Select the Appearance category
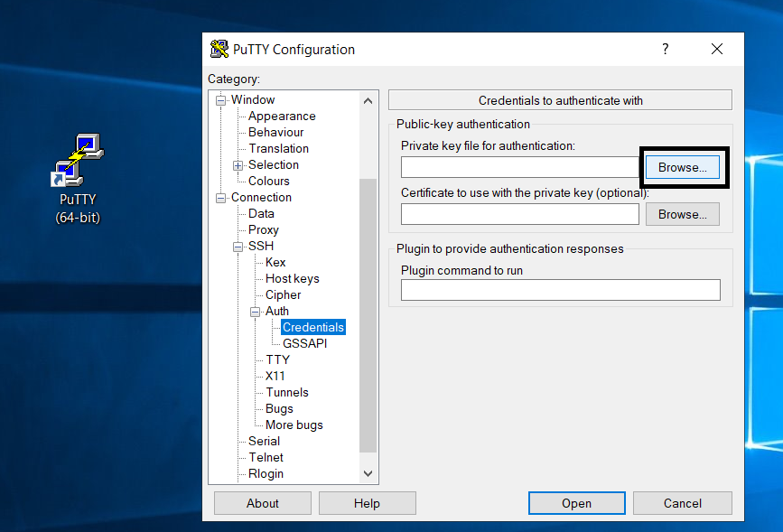This screenshot has width=783, height=532. (x=282, y=117)
